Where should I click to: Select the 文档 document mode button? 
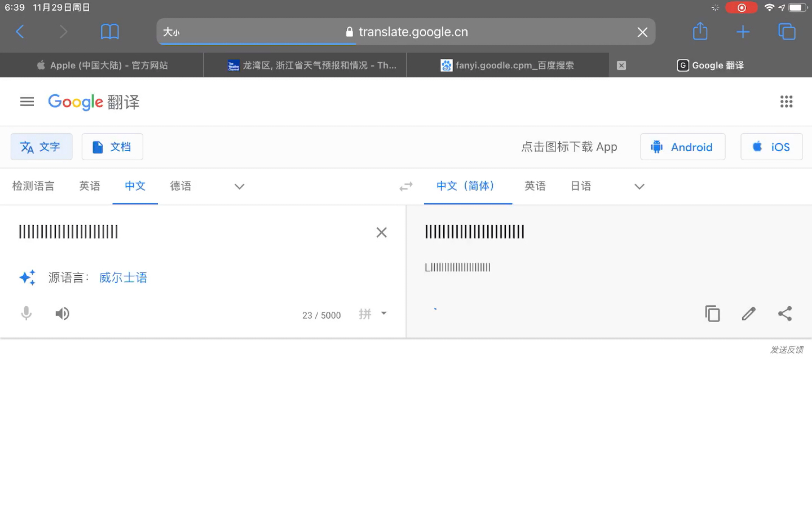112,147
